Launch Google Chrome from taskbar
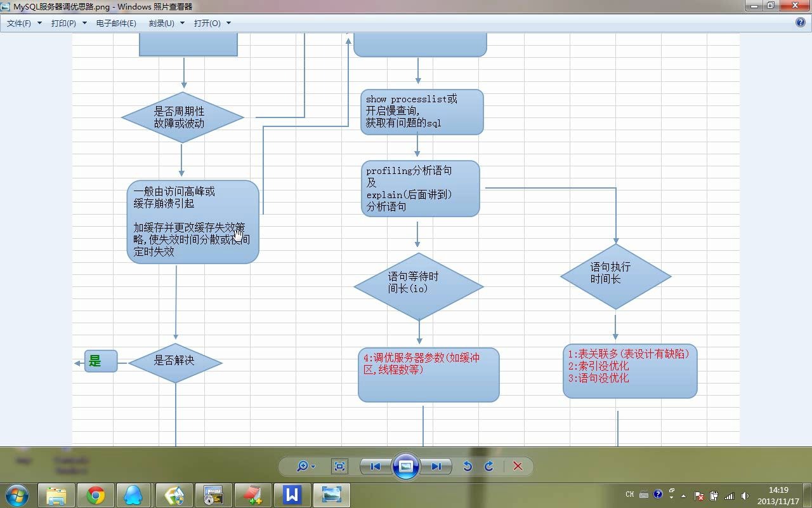 pyautogui.click(x=96, y=495)
